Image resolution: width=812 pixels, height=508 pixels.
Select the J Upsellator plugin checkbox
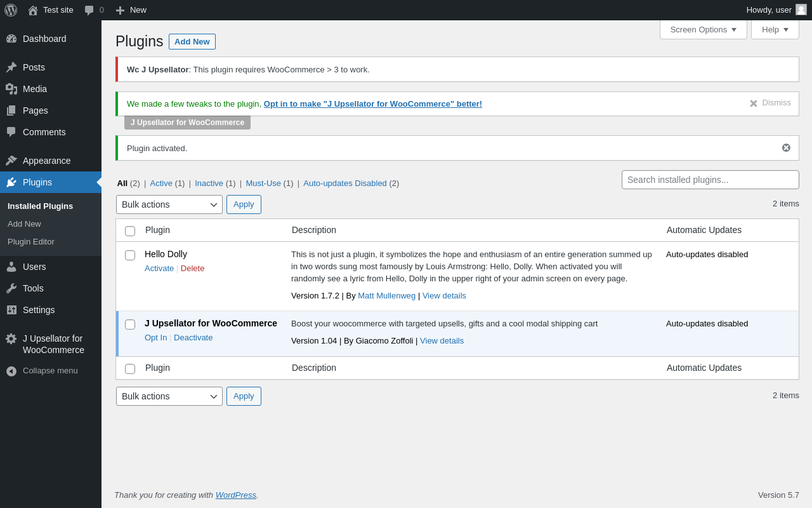point(130,324)
